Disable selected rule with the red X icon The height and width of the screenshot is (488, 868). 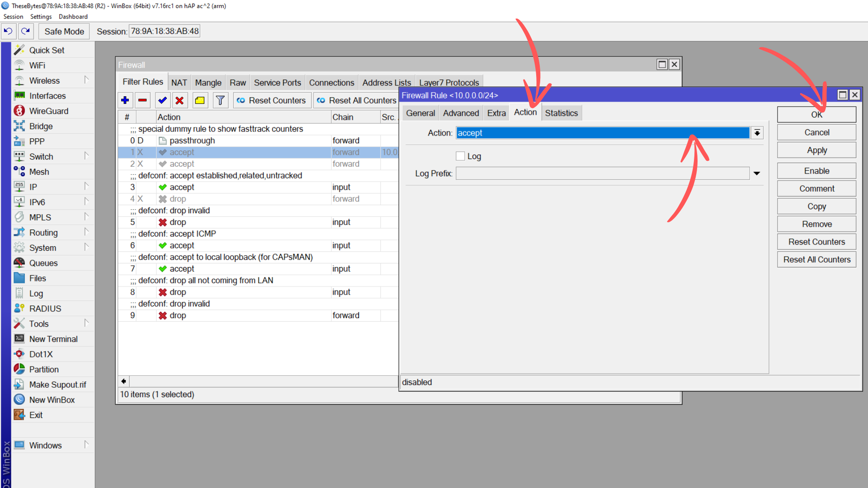point(180,100)
